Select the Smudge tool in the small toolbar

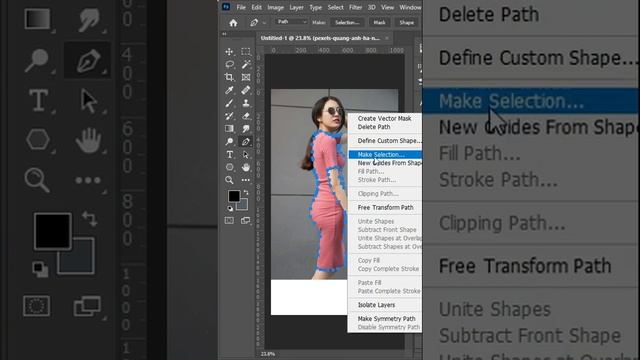tap(246, 129)
